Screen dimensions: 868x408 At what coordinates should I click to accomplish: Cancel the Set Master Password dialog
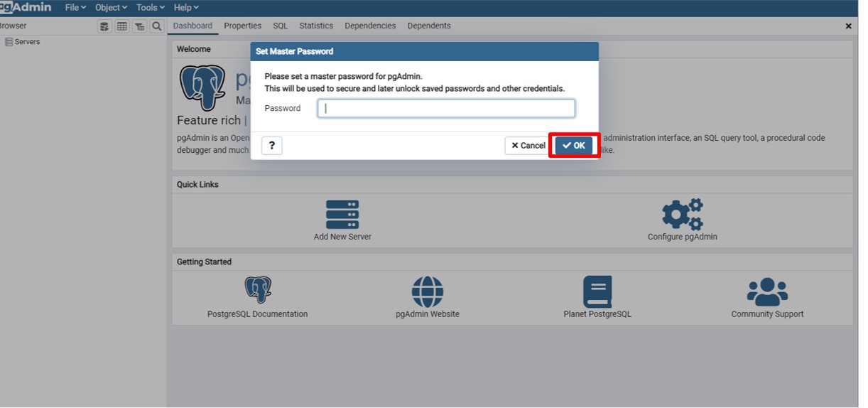528,146
